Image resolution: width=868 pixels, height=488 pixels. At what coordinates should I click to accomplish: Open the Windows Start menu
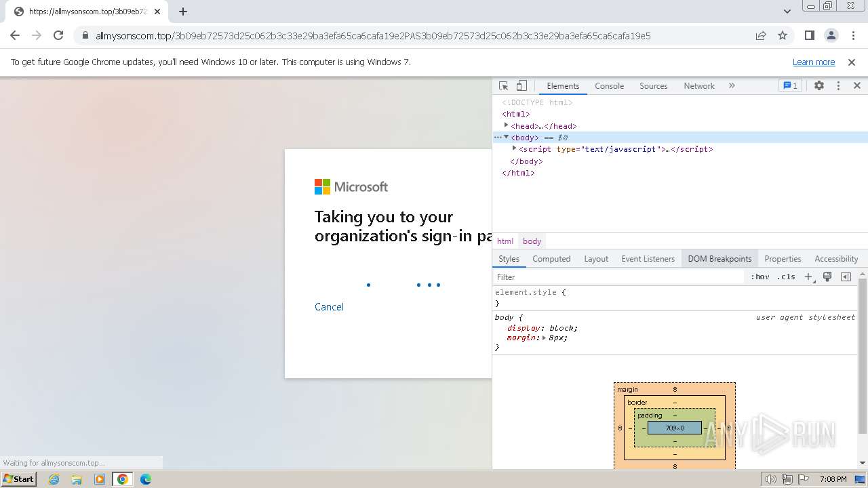pos(18,479)
